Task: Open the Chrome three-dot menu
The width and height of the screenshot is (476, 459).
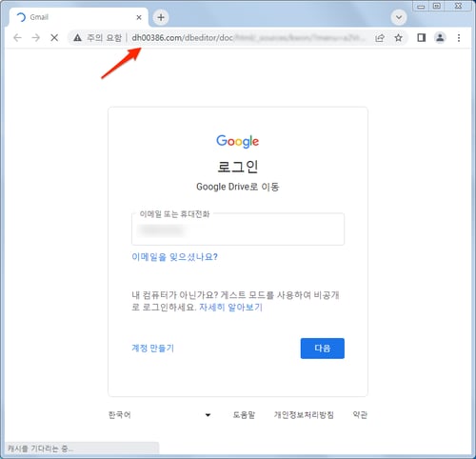Action: [459, 38]
